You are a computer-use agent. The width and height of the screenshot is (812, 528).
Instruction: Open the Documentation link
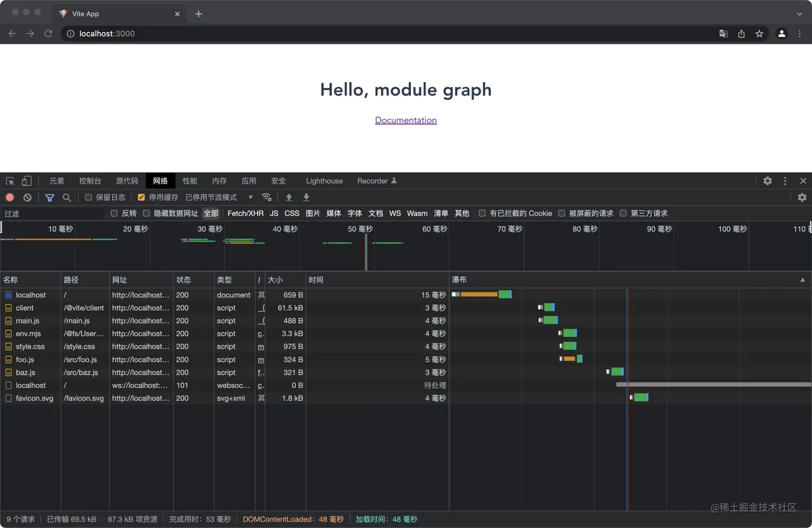[x=405, y=120]
